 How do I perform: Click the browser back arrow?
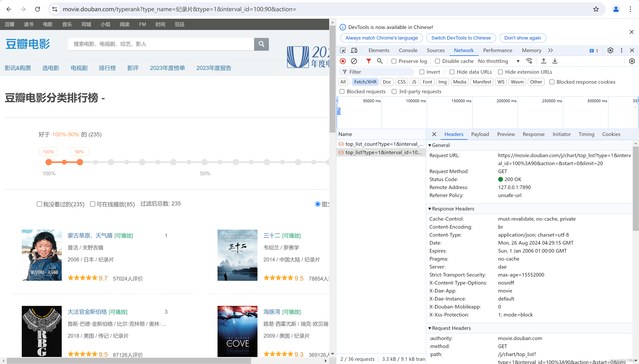[9, 9]
